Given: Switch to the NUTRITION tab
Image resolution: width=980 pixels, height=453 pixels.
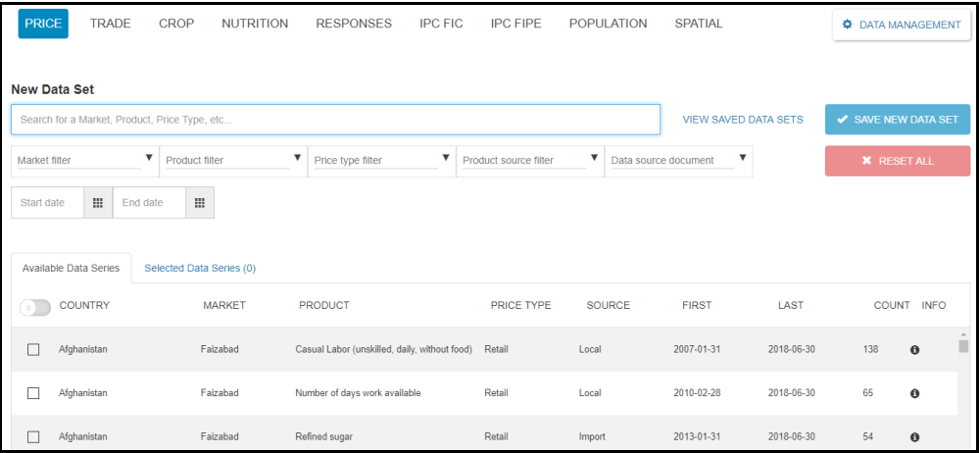Looking at the screenshot, I should pos(255,24).
